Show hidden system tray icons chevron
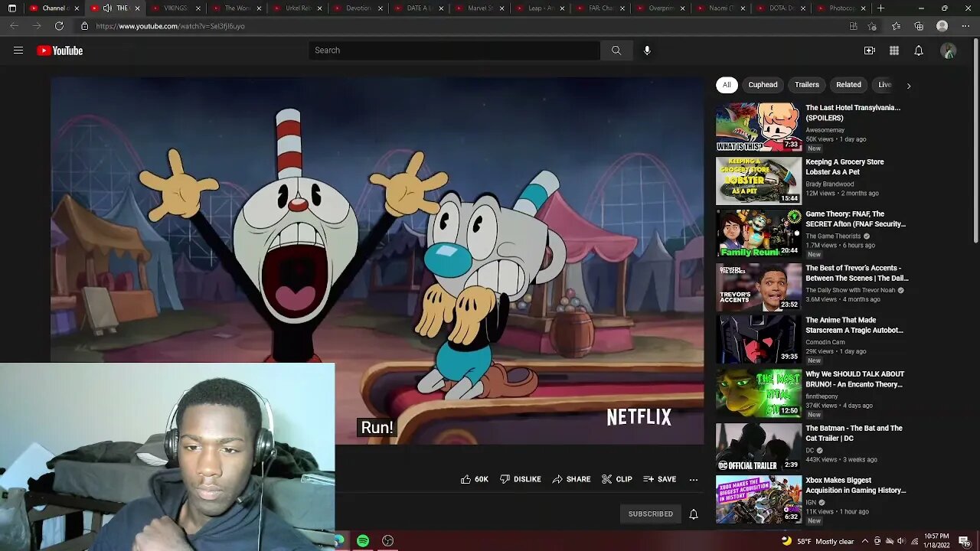Image resolution: width=980 pixels, height=551 pixels. pyautogui.click(x=865, y=541)
